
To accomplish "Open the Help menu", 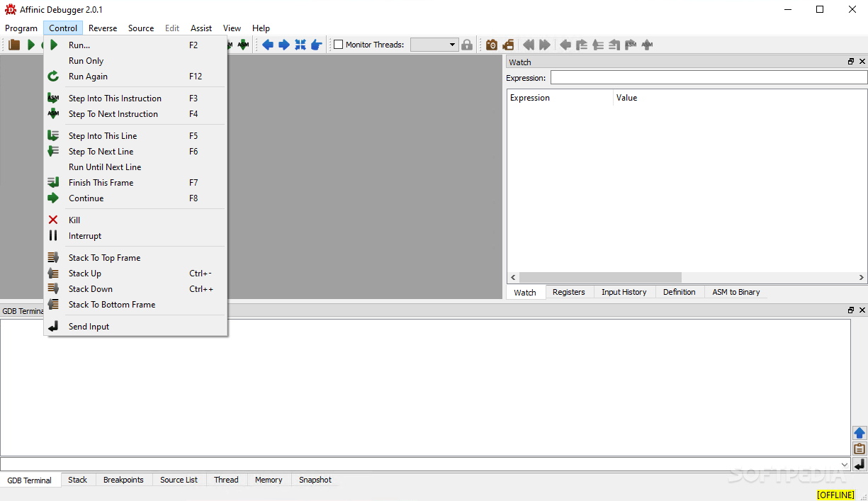I will [x=261, y=28].
